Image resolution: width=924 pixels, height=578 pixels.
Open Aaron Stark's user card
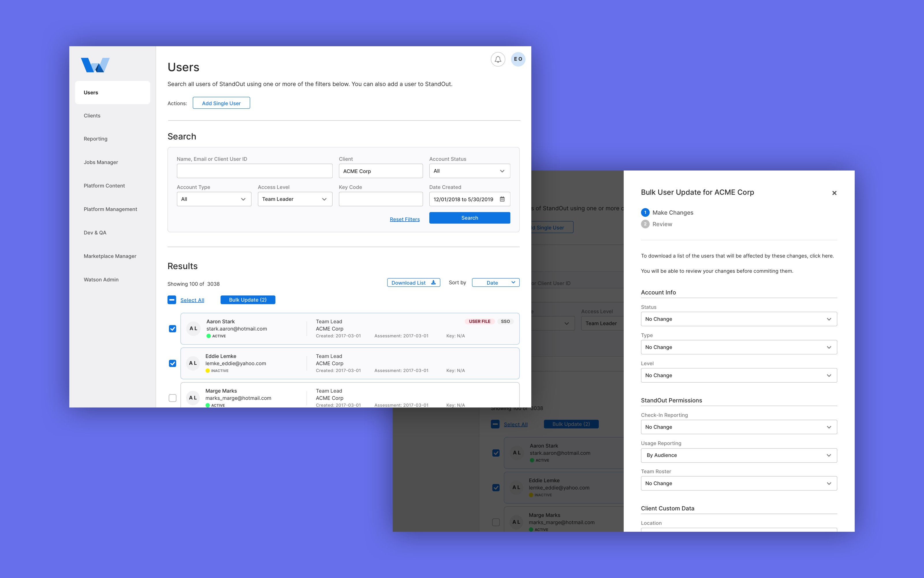tap(350, 329)
